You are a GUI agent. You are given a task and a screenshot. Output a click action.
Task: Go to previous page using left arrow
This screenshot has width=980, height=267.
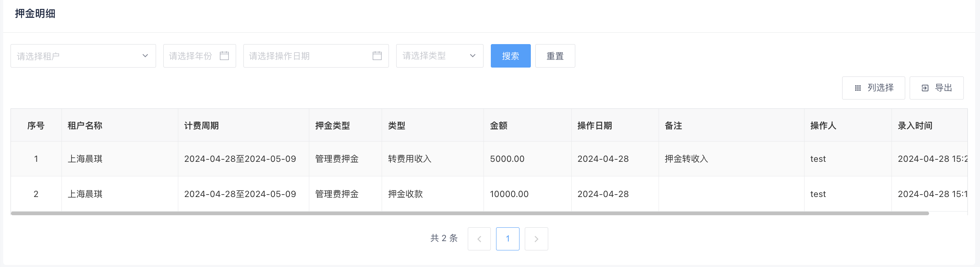coord(479,239)
